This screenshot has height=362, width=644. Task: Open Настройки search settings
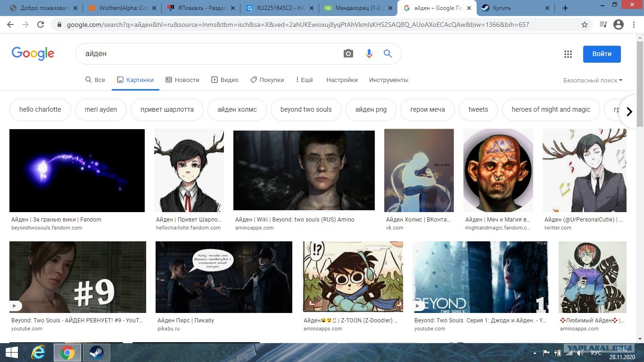(x=342, y=80)
